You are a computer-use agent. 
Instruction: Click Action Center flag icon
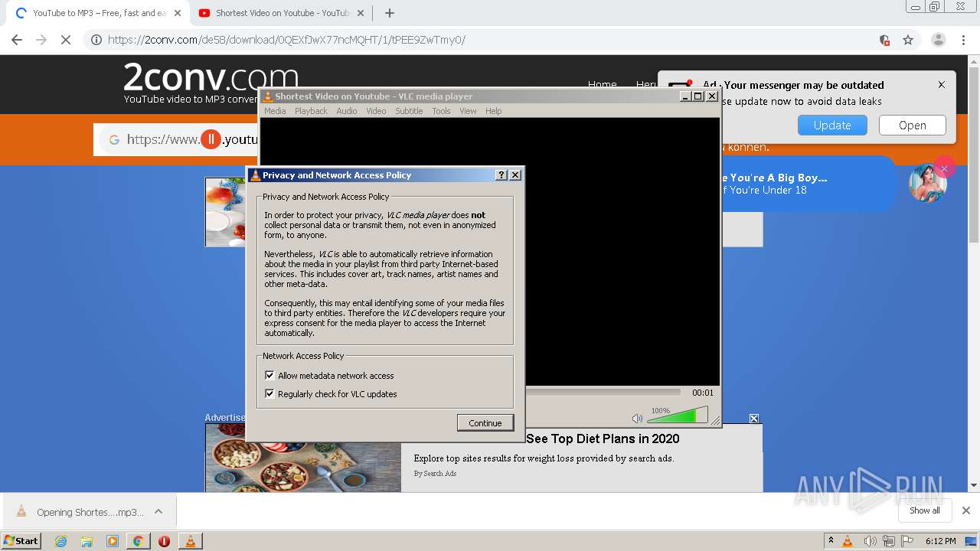point(907,541)
